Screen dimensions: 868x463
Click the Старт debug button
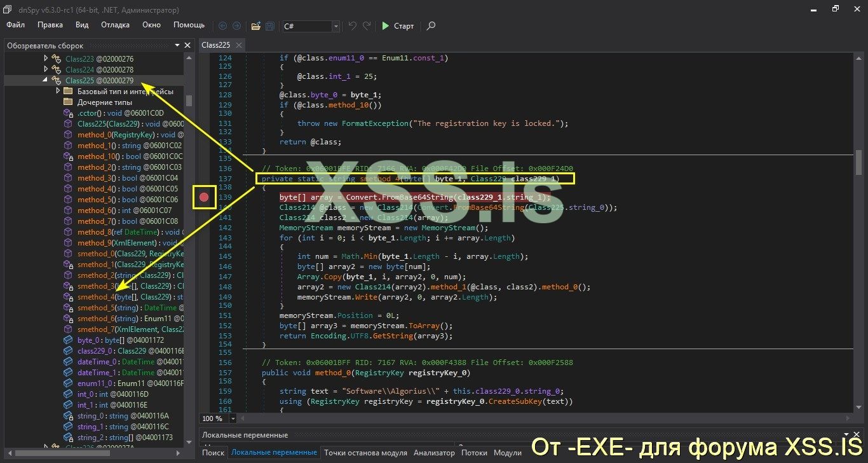398,26
